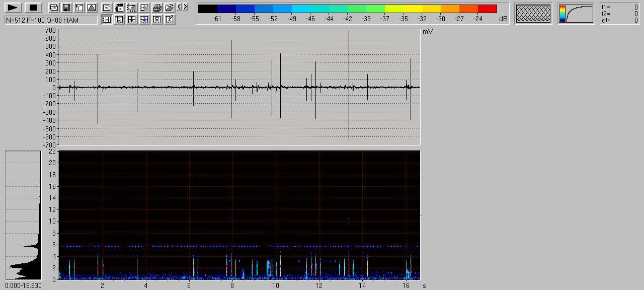Click the red swatch on dB color scale
Screen dimensions: 644x290
coord(487,9)
